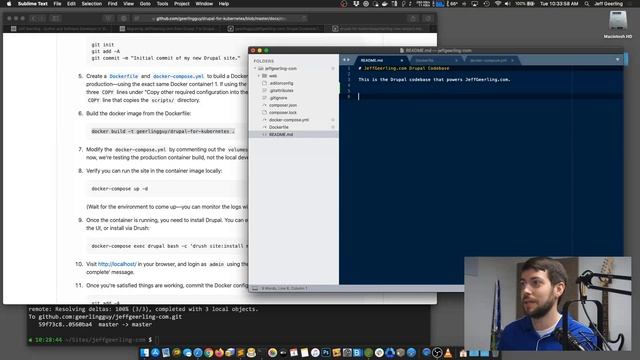The image size is (640, 360).
Task: Click docker-compose.yml link in step 5
Action: (178, 76)
